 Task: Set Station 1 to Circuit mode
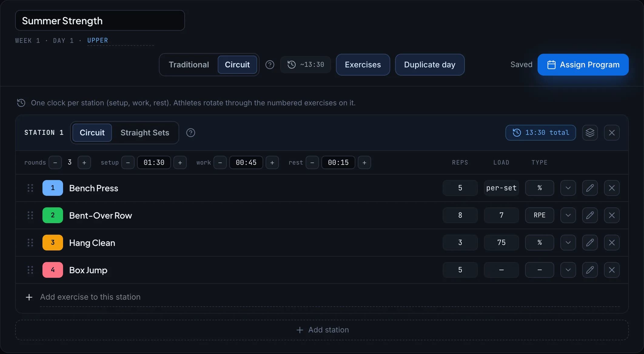click(x=92, y=133)
